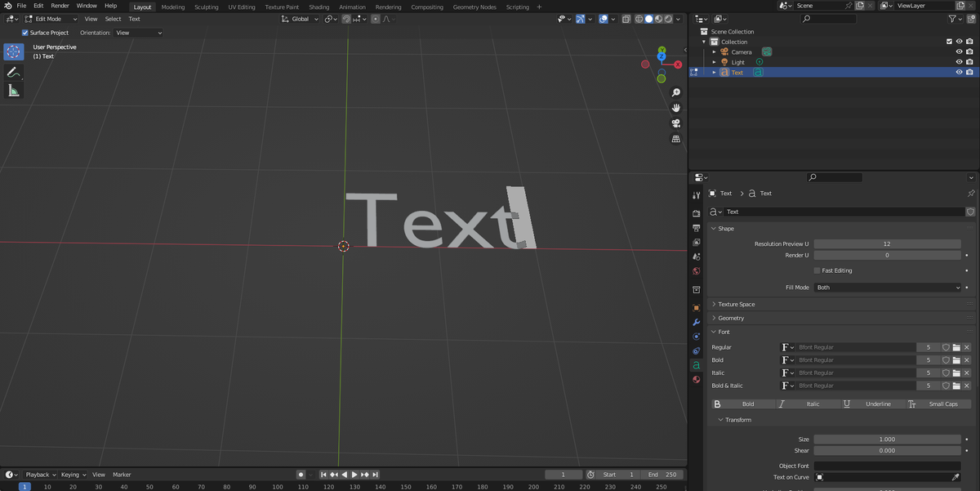Screen dimensions: 980x491
Task: Select solid viewport shading
Action: (649, 19)
